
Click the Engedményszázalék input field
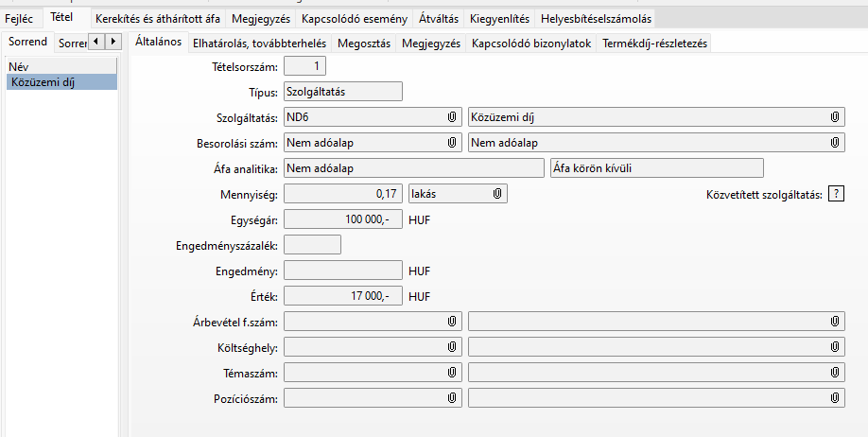pos(312,245)
